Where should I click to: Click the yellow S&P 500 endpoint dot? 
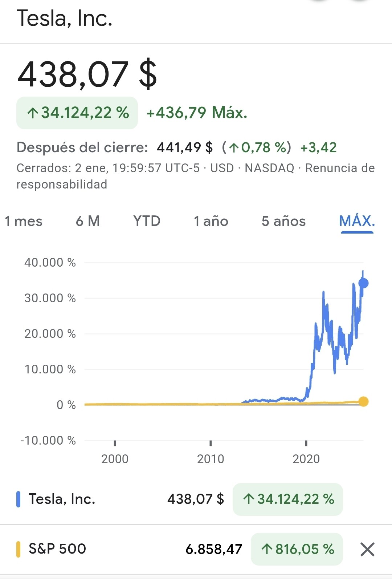[363, 401]
